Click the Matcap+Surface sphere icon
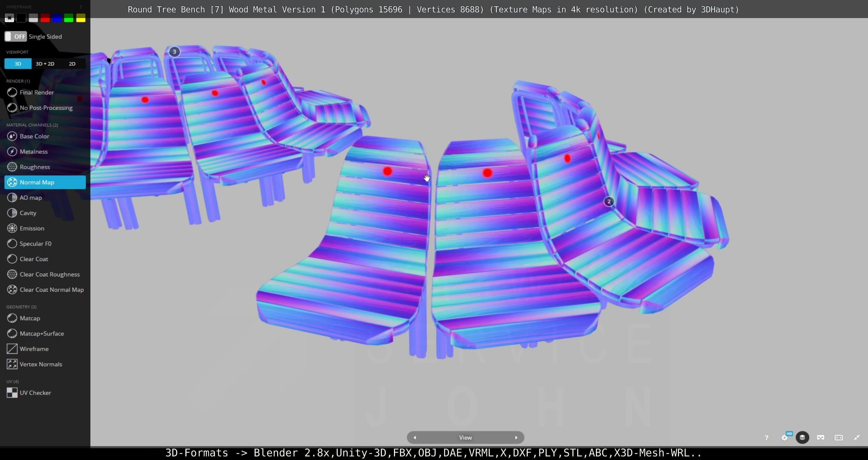868x460 pixels. 12,333
